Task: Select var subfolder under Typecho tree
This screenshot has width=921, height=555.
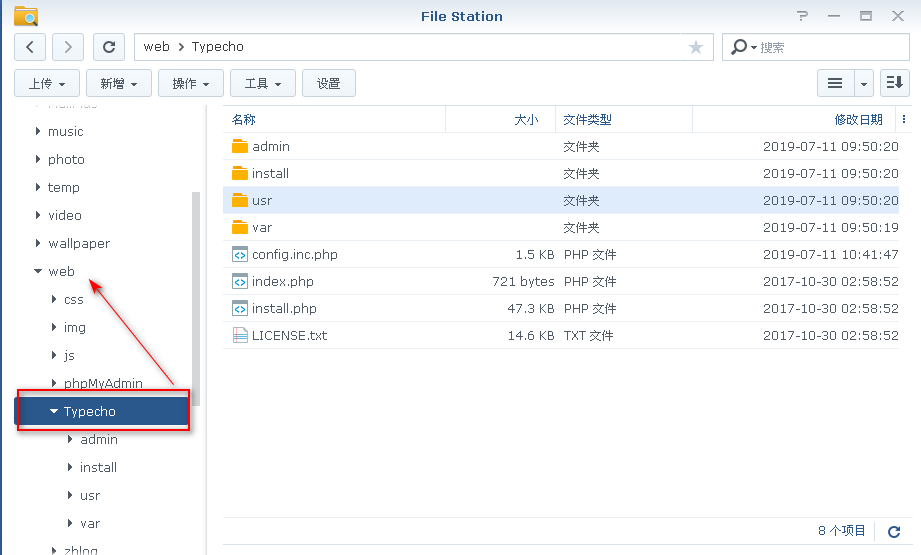Action: pos(90,523)
